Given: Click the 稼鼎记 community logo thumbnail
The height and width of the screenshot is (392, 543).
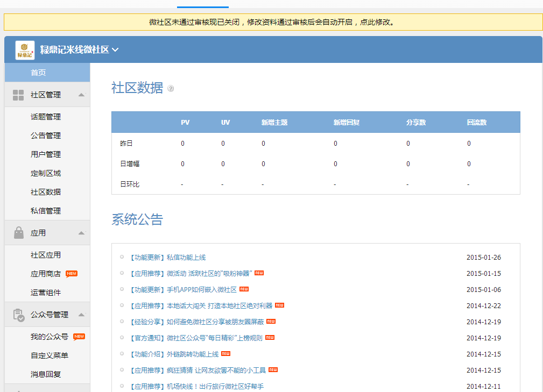Looking at the screenshot, I should 25,50.
